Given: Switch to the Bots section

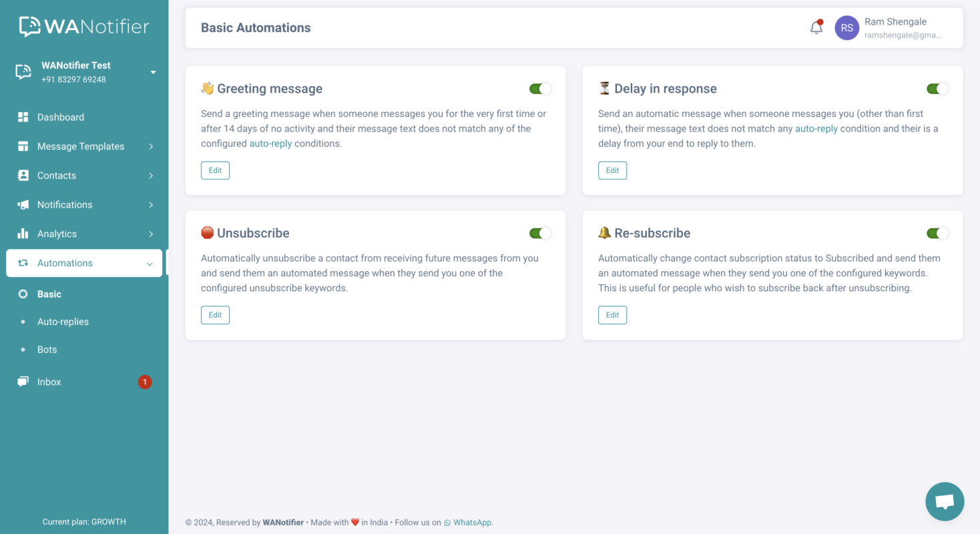Looking at the screenshot, I should pyautogui.click(x=47, y=349).
